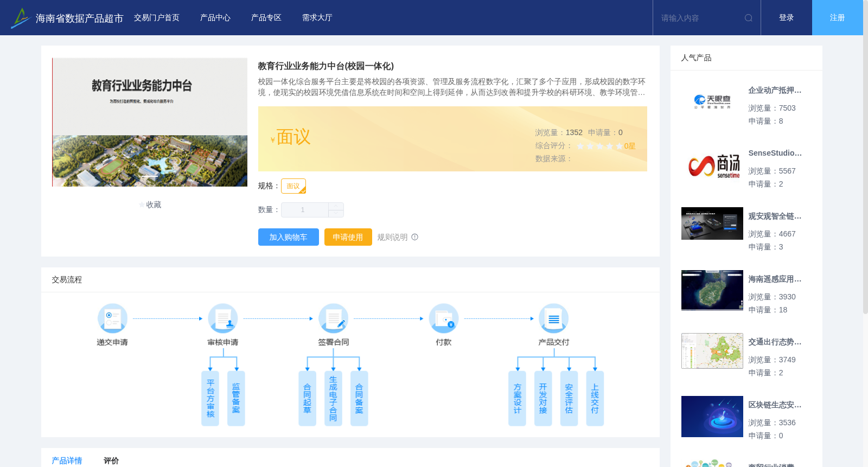Click the 人气产品 panel heading
868x467 pixels.
pyautogui.click(x=696, y=58)
